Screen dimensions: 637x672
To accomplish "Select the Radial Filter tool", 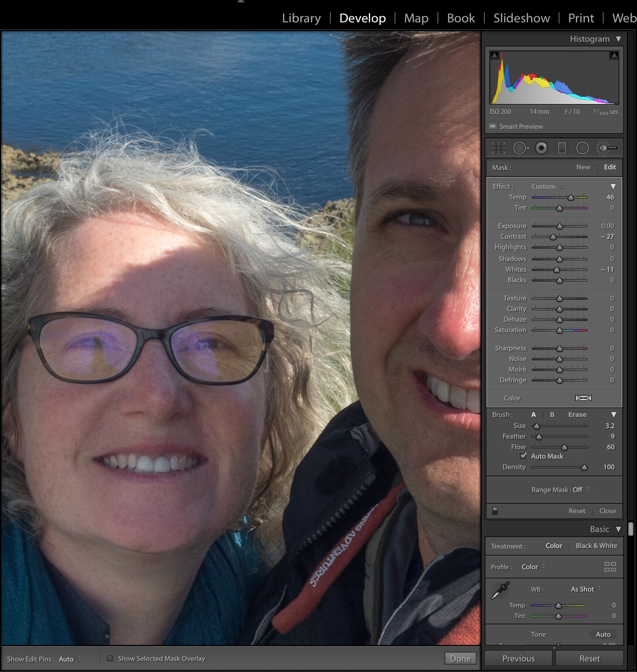I will click(x=582, y=148).
